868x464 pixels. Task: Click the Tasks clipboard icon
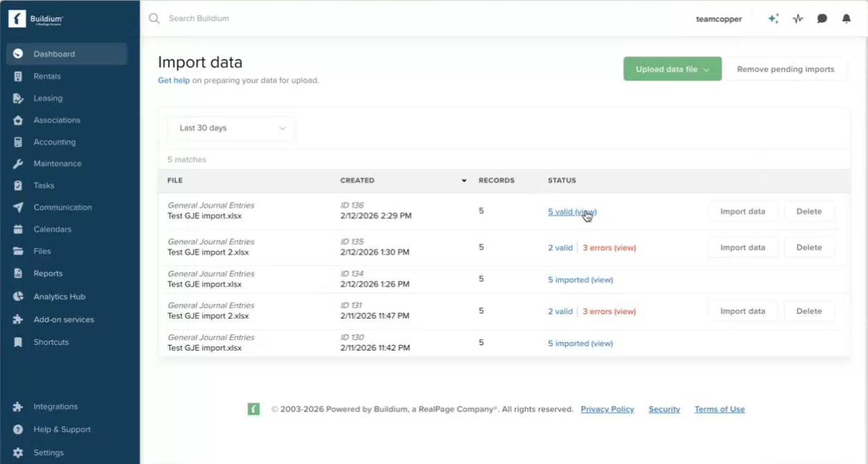[x=18, y=186]
